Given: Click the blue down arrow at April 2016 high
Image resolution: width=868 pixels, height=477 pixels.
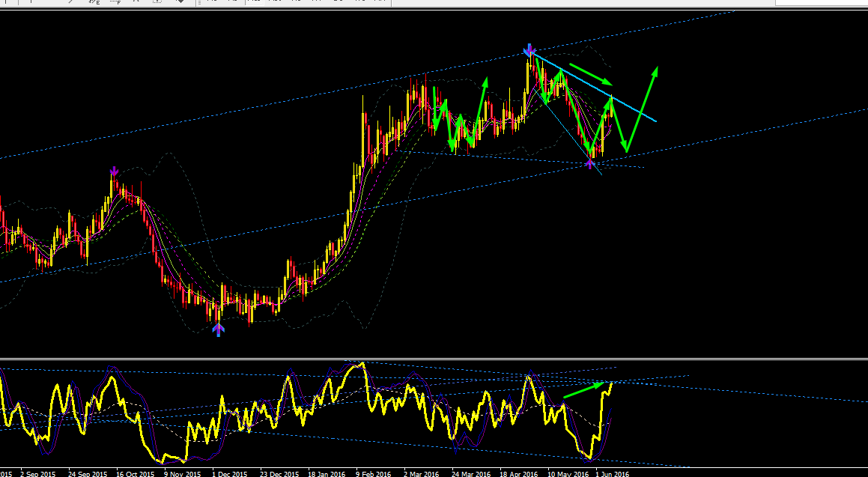Looking at the screenshot, I should click(x=529, y=49).
